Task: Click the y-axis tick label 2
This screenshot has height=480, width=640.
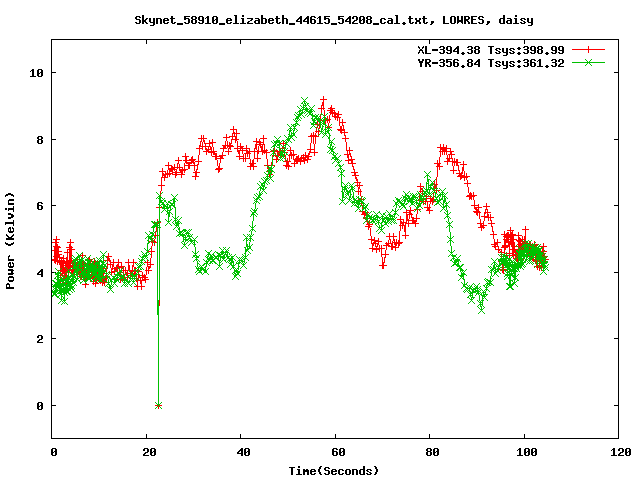Action: click(x=40, y=339)
